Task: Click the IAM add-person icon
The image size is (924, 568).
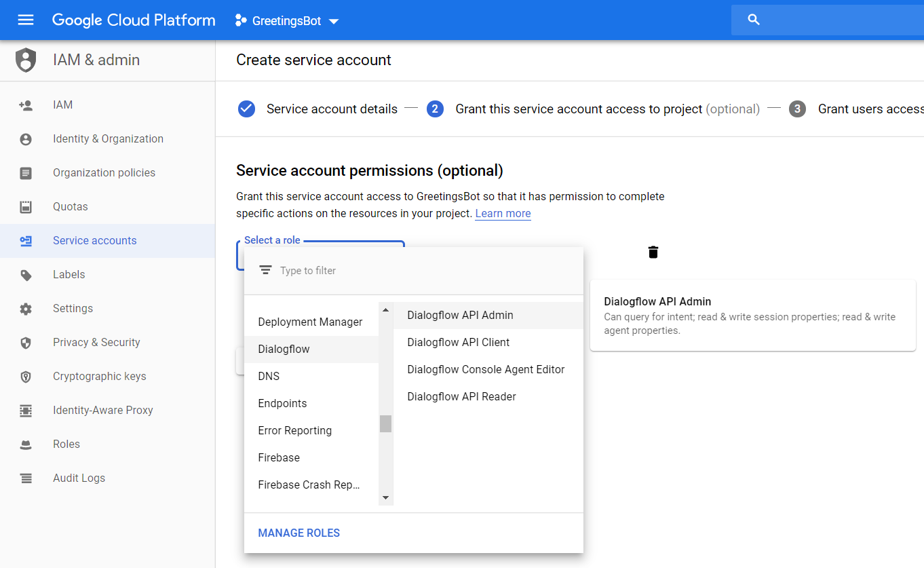Action: tap(26, 105)
